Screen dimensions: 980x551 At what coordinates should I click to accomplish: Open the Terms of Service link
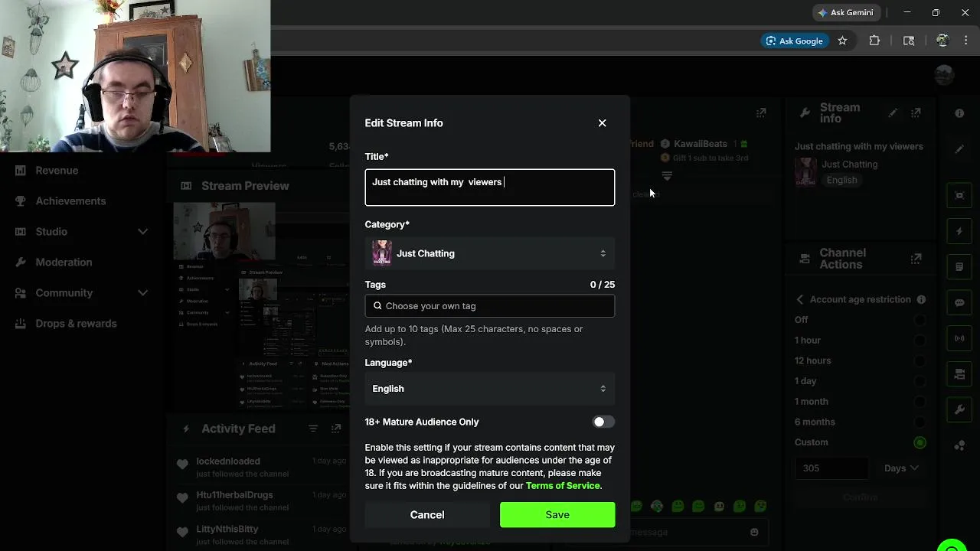pos(563,486)
